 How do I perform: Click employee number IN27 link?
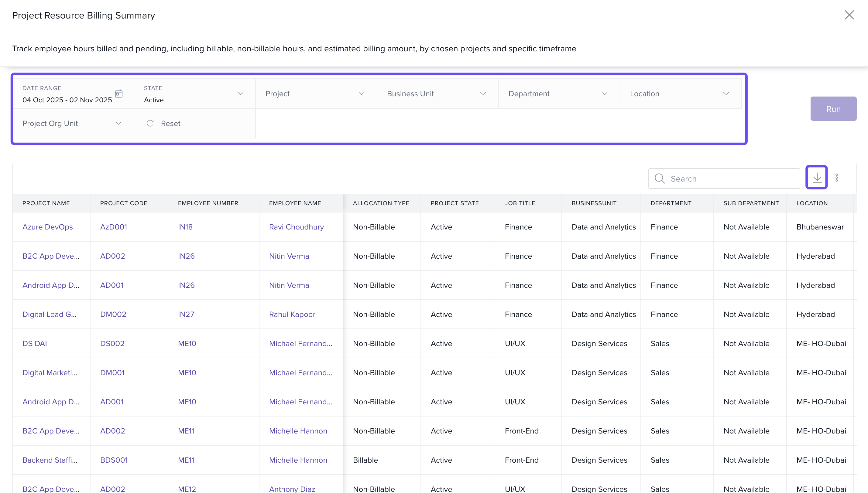click(186, 314)
